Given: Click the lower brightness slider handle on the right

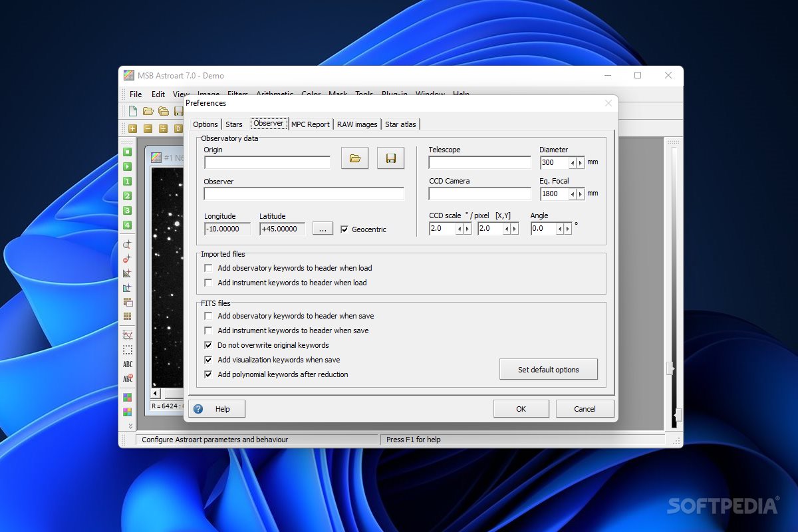Looking at the screenshot, I should [x=678, y=416].
